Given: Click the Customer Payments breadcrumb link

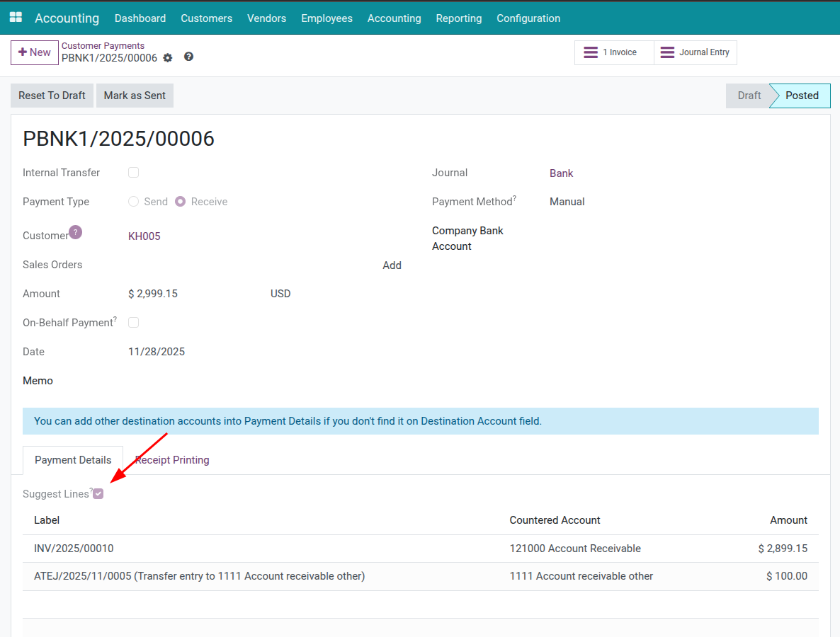Looking at the screenshot, I should (x=103, y=46).
